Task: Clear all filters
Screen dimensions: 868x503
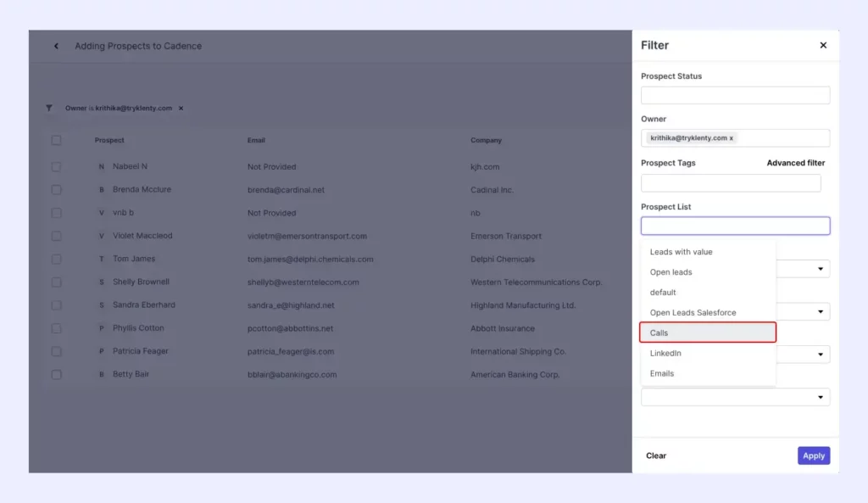Action: pos(656,455)
